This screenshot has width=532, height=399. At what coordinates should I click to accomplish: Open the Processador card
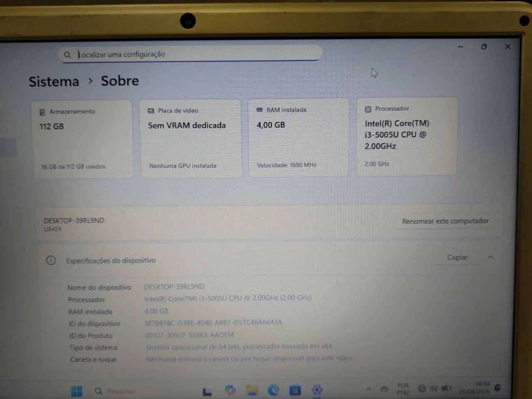click(x=406, y=136)
